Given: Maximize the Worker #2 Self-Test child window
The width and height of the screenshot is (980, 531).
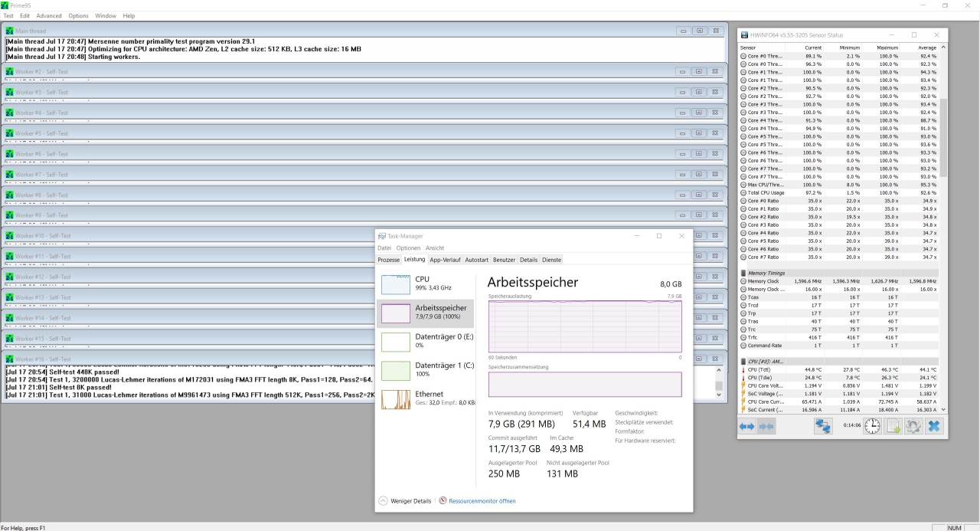Looking at the screenshot, I should (700, 71).
